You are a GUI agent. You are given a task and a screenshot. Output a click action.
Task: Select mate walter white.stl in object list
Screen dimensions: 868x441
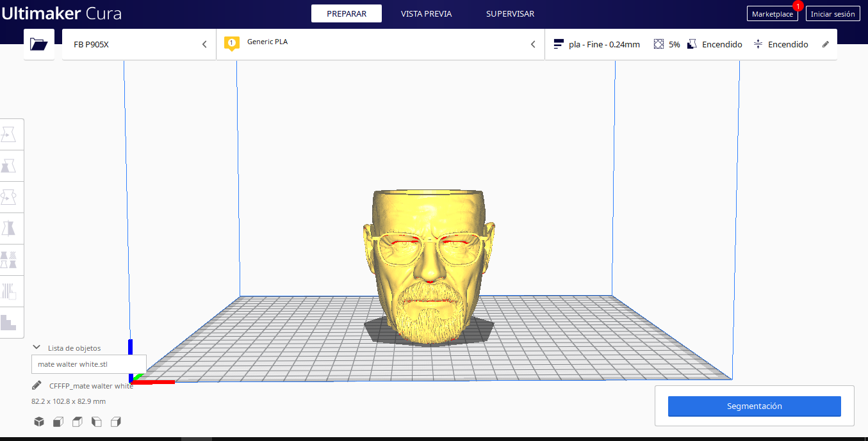89,364
